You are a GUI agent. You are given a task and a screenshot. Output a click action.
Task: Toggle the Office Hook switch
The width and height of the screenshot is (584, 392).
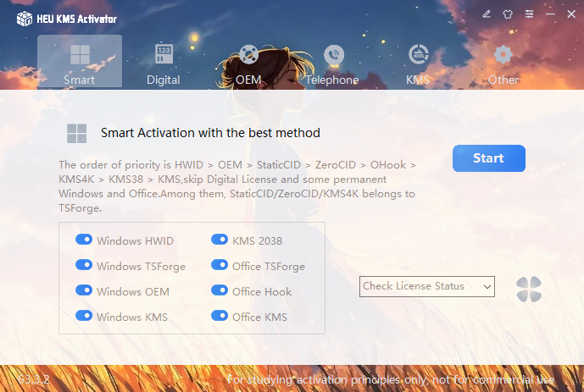click(220, 290)
